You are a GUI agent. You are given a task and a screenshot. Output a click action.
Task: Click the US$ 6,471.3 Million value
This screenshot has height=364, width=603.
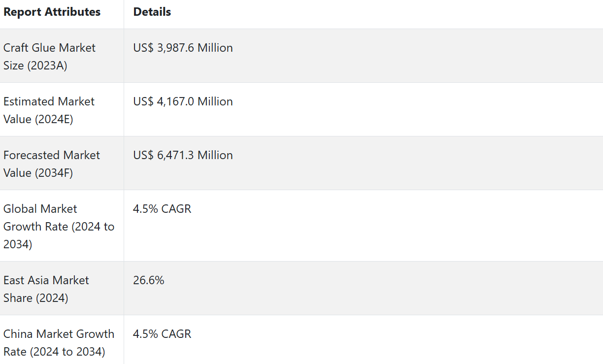click(x=183, y=155)
